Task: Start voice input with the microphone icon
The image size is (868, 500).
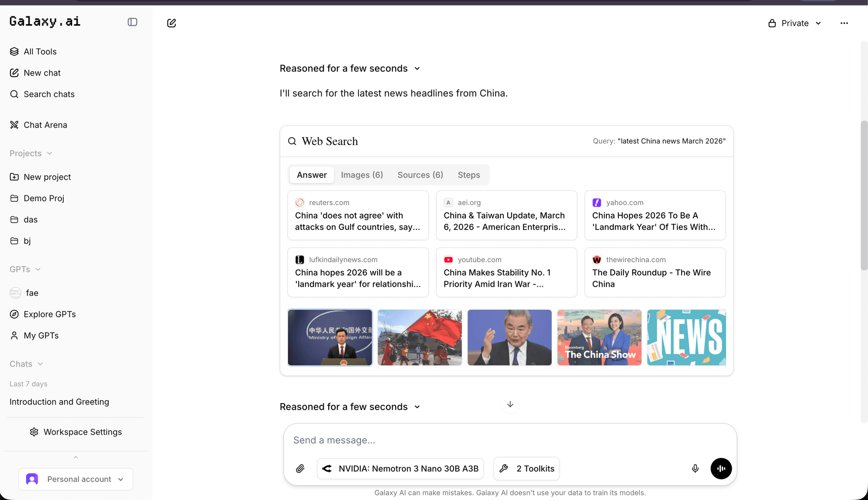Action: pyautogui.click(x=695, y=469)
